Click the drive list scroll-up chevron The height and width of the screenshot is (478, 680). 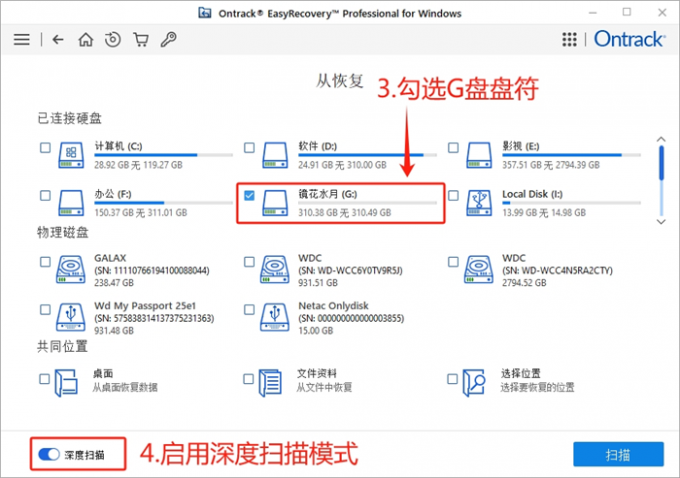click(x=661, y=139)
